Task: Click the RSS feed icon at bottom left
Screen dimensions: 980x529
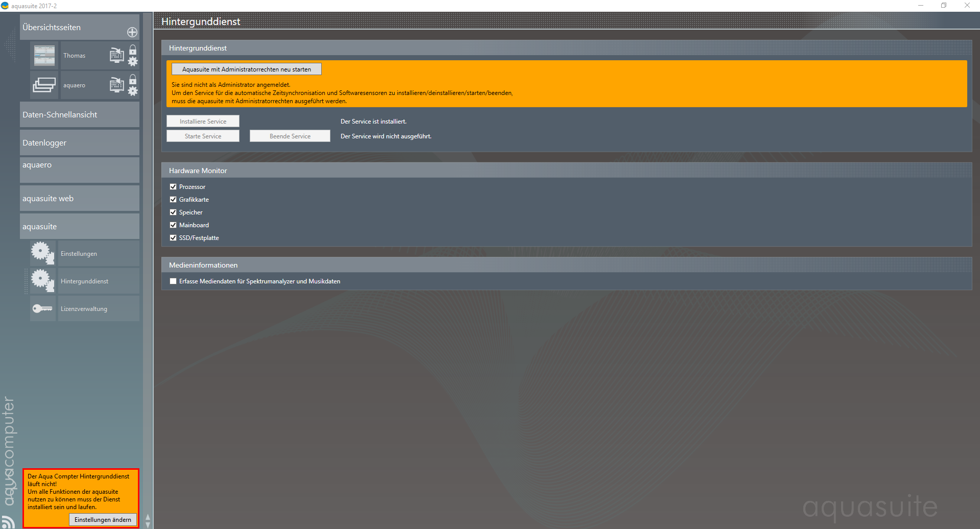Action: 8,522
